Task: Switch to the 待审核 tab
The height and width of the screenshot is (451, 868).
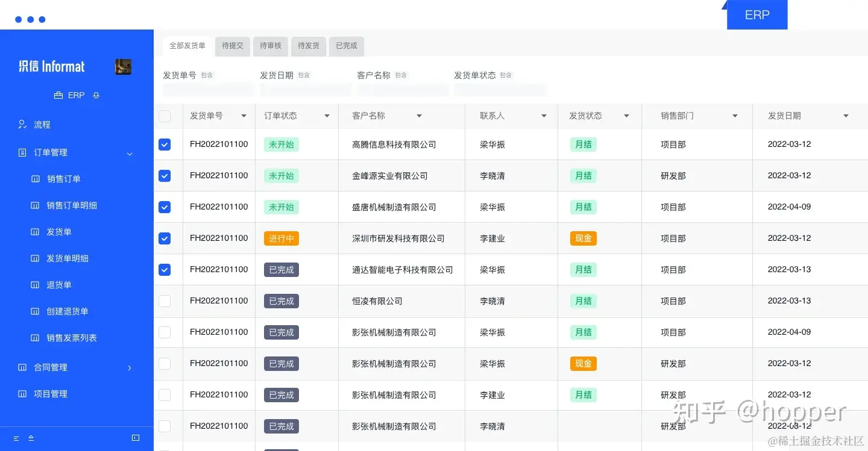Action: tap(271, 46)
